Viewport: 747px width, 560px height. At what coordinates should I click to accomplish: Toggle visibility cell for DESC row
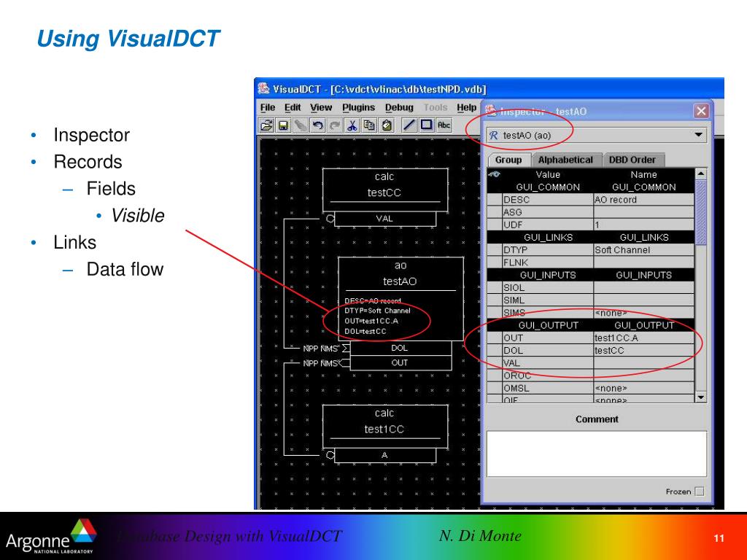coord(495,200)
